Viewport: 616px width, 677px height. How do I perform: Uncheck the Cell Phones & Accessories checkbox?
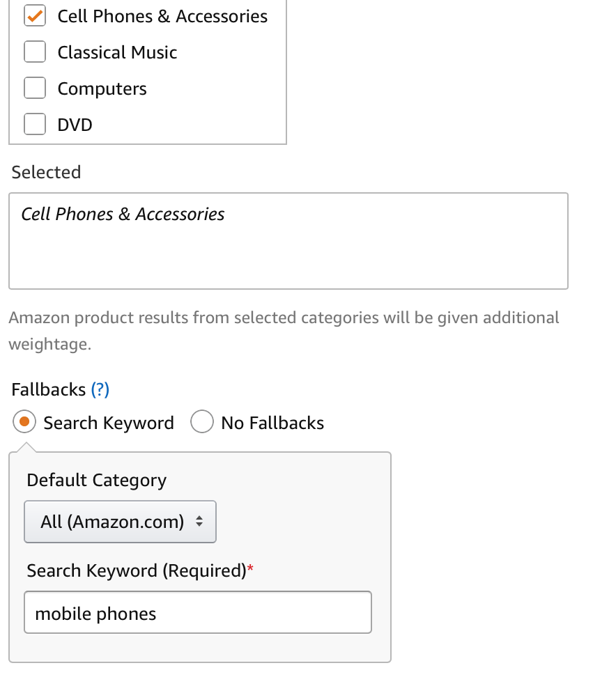click(x=35, y=16)
